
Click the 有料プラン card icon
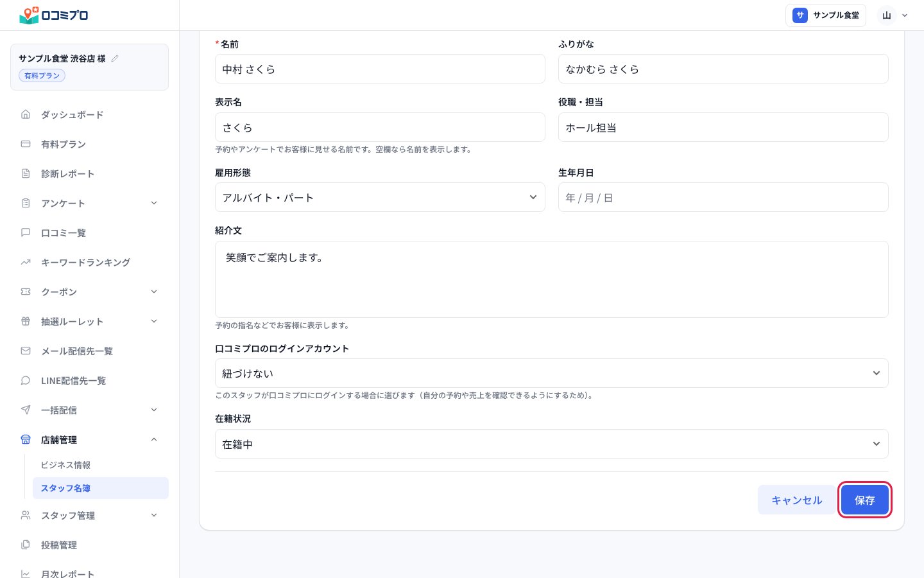coord(26,144)
